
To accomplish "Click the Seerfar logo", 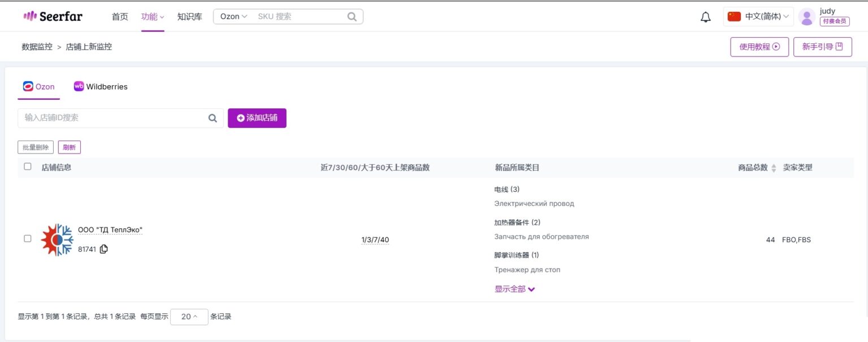I will pyautogui.click(x=53, y=16).
